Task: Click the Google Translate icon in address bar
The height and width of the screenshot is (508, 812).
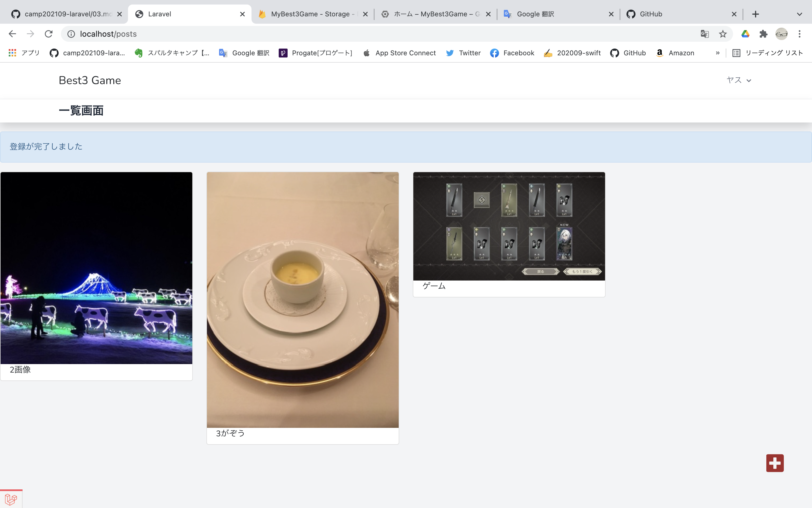Action: (x=705, y=34)
